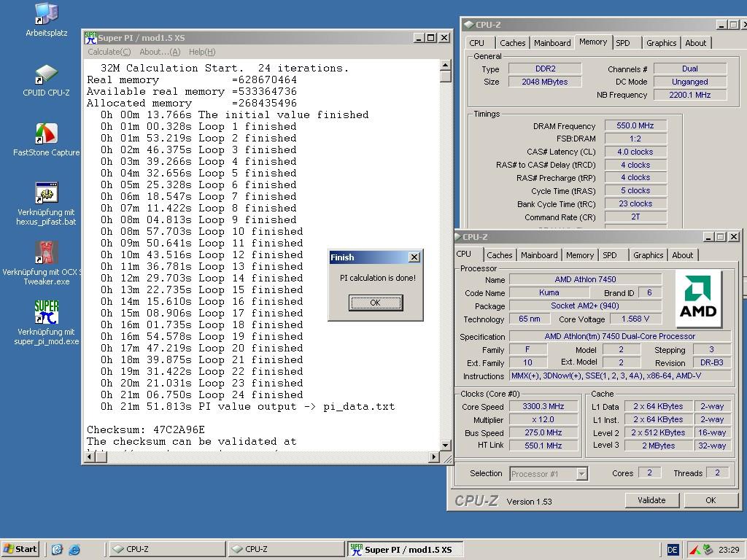Screen dimensions: 747x560
Task: Click the FastStone tray icon
Action: click(694, 550)
